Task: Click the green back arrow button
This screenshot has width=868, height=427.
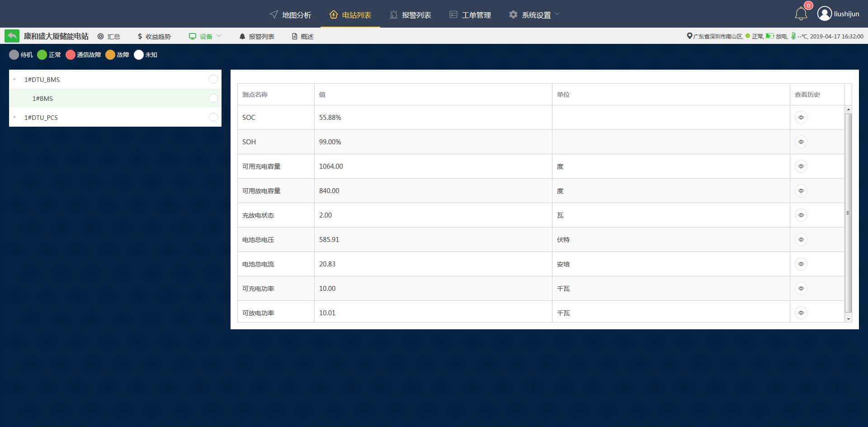Action: click(12, 36)
